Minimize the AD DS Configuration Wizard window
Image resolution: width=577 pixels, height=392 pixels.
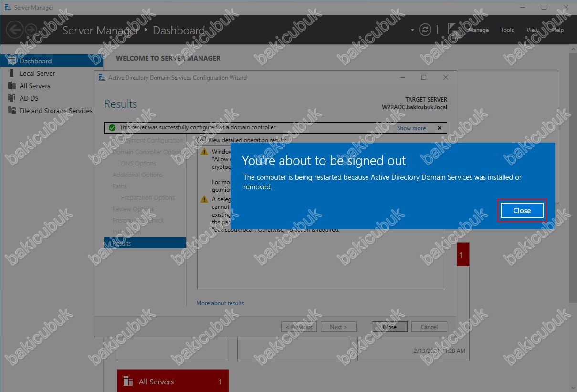pos(402,77)
